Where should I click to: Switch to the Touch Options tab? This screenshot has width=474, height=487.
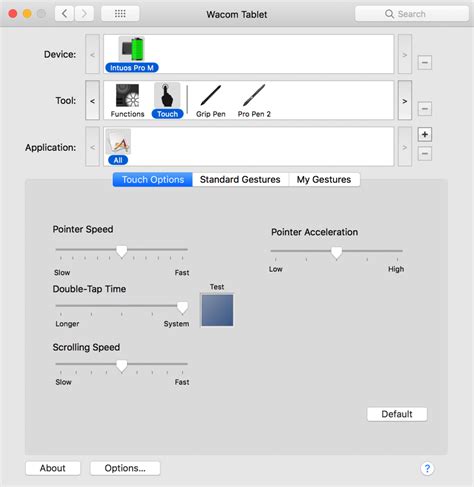[x=153, y=180]
